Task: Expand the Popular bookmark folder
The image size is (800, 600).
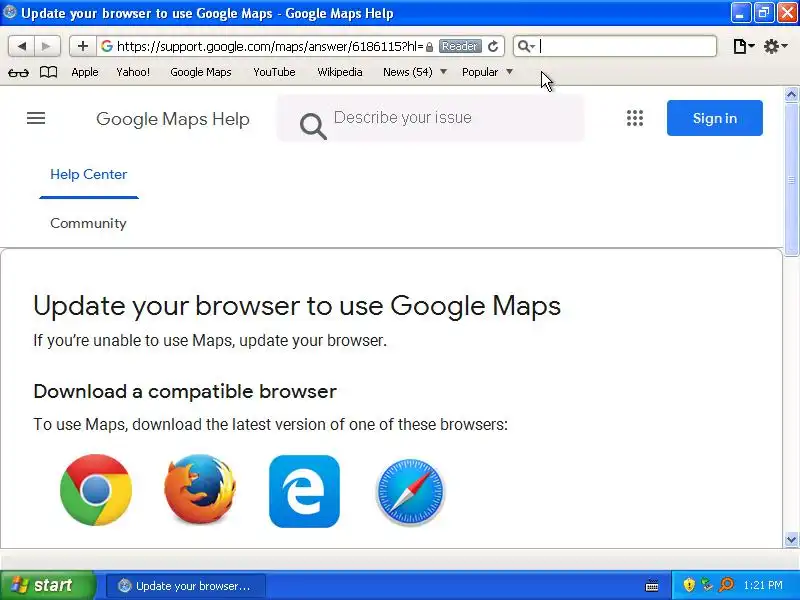Action: tap(487, 72)
